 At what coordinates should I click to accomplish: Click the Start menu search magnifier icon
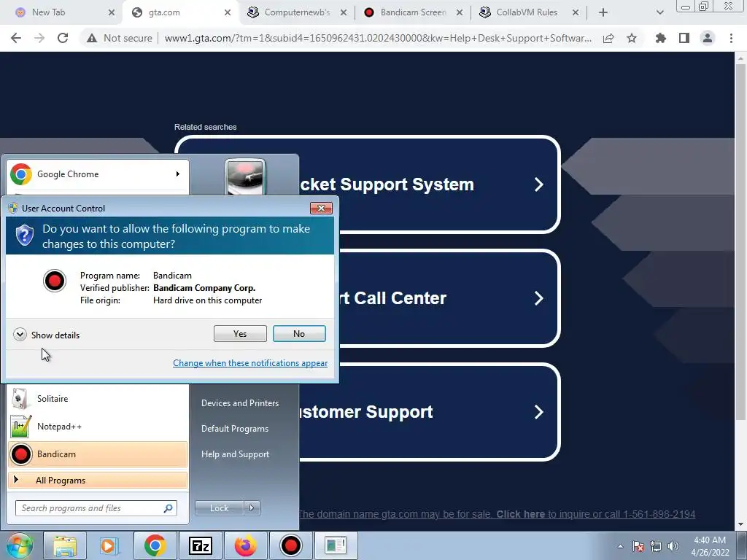[169, 508]
